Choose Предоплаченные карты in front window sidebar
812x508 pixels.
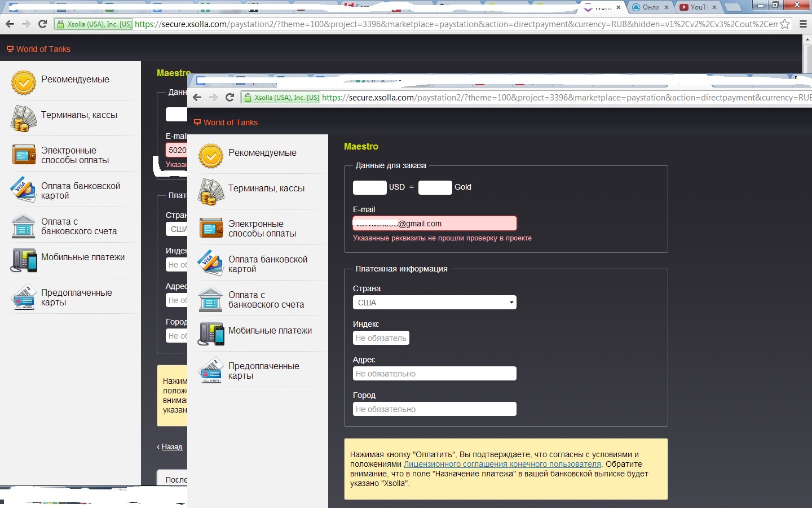pos(263,371)
